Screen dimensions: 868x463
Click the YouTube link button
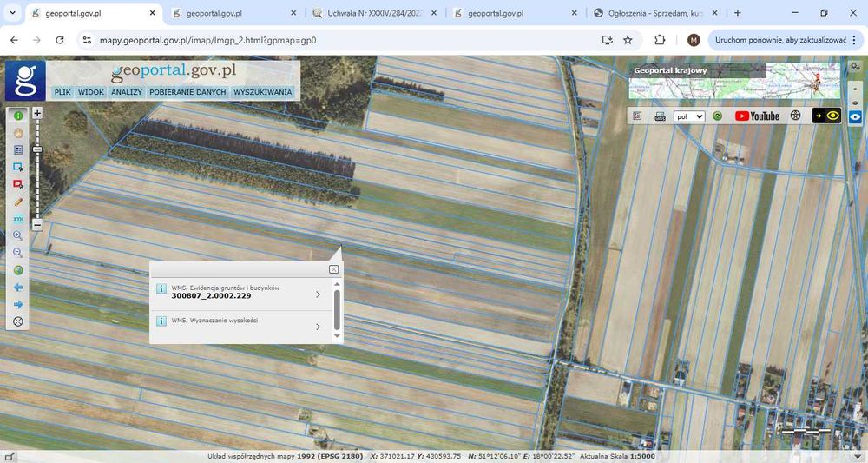pos(757,116)
